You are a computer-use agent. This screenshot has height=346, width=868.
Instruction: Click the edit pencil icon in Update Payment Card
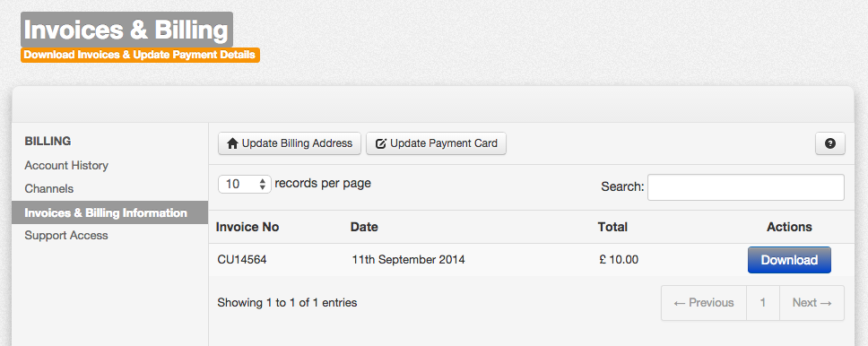click(x=381, y=144)
